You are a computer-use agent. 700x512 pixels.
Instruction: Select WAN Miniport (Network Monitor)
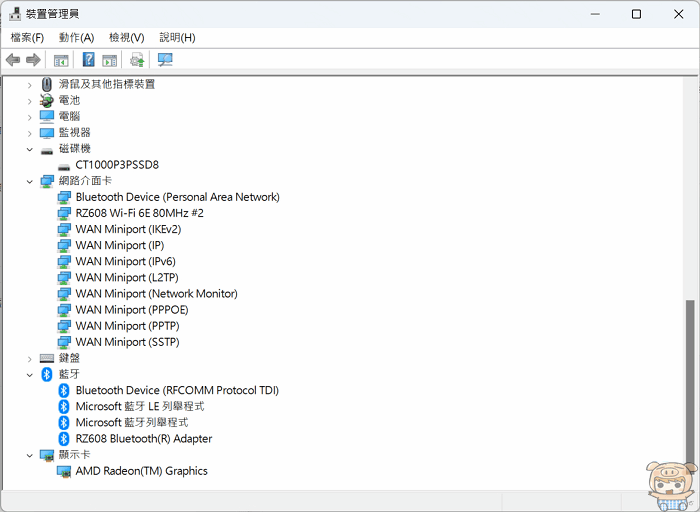(x=156, y=293)
